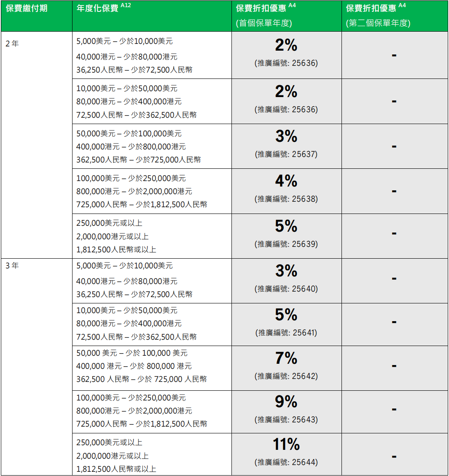Click the 7% discount value
The width and height of the screenshot is (449, 476).
point(286,358)
